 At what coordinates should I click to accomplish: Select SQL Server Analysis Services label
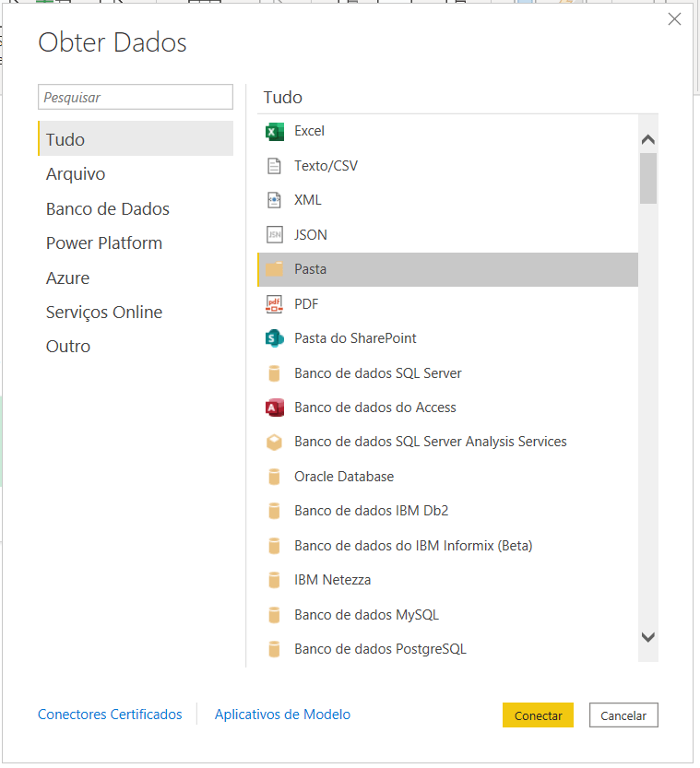[430, 442]
